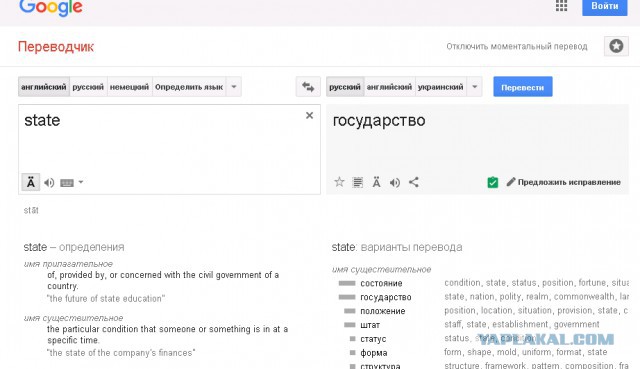Screen dimensions: 640x369
Task: Choose Определить язык source option
Action: pos(189,87)
